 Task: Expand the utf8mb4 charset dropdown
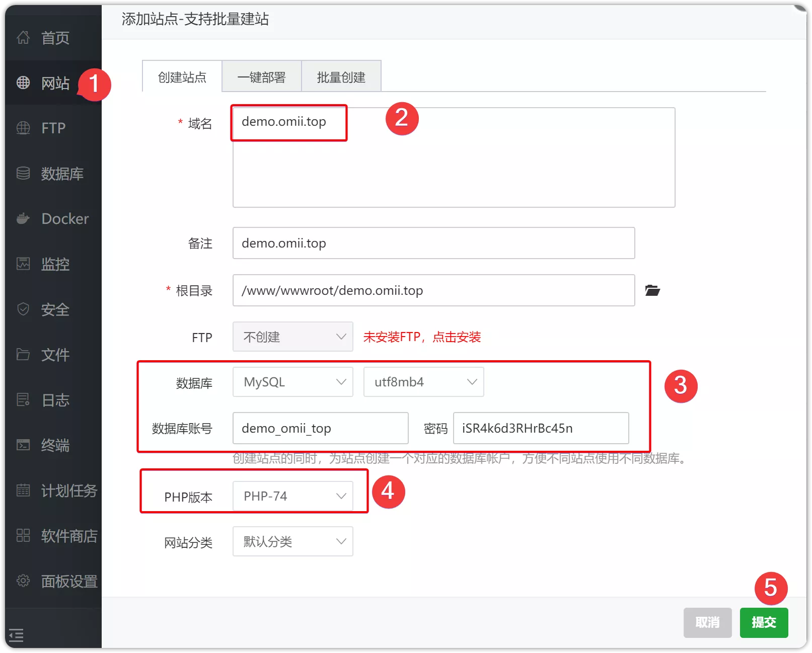point(423,382)
